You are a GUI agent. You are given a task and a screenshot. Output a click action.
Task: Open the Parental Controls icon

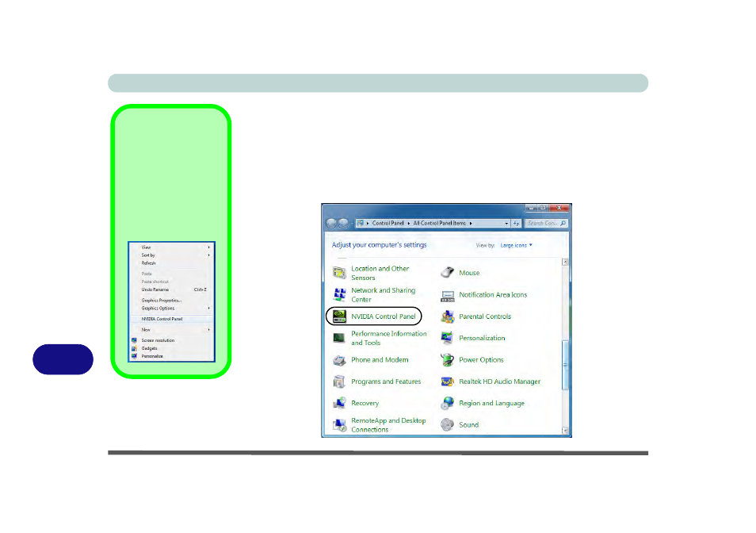point(448,316)
